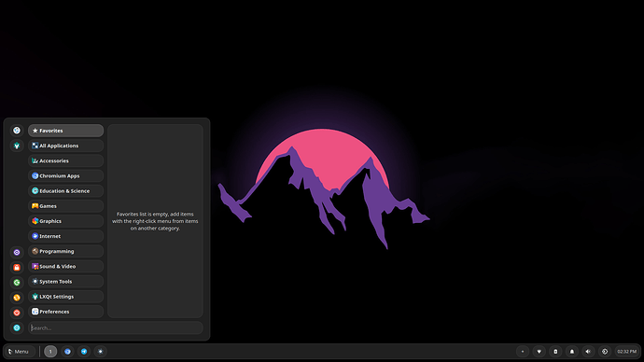The image size is (644, 362).
Task: Click the cyan round icon beside Search
Action: pos(17,327)
